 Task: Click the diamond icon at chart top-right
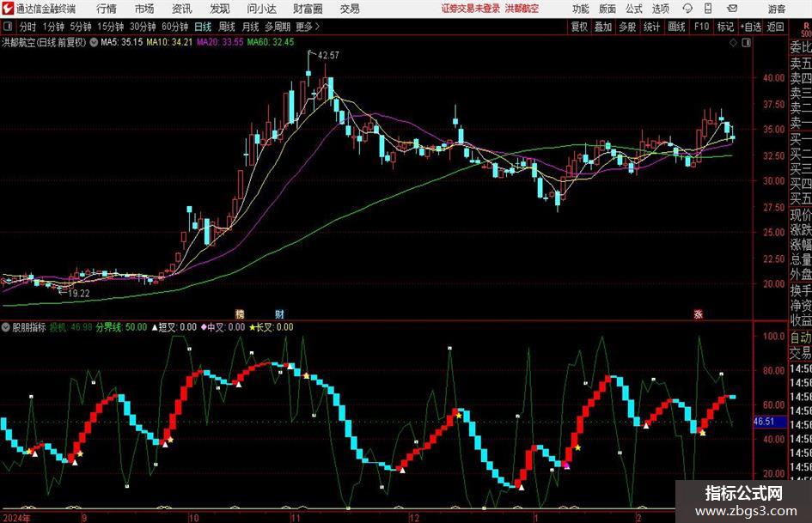point(733,43)
